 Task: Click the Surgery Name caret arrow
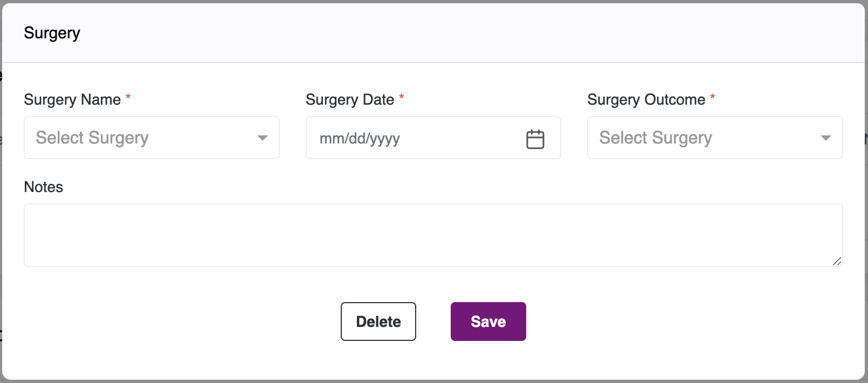263,138
